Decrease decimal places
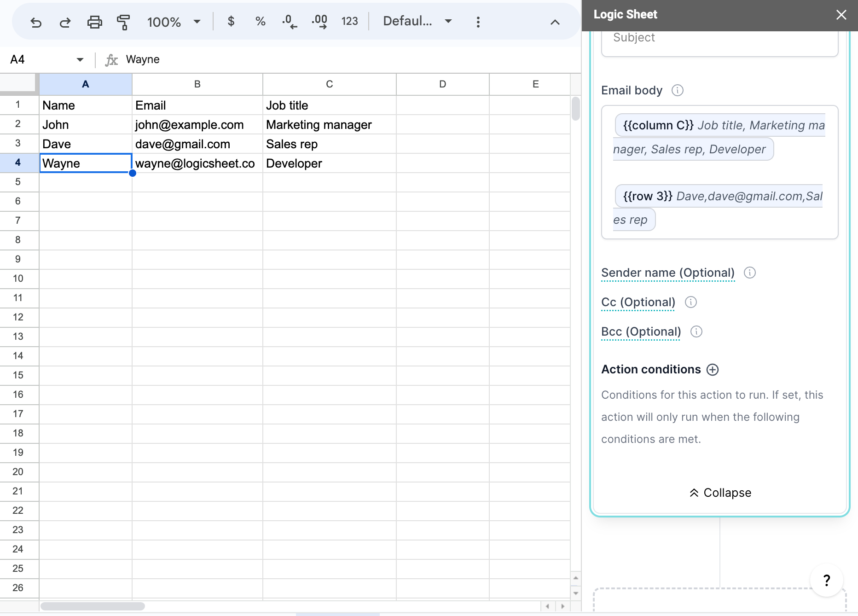The width and height of the screenshot is (858, 616). 289,21
